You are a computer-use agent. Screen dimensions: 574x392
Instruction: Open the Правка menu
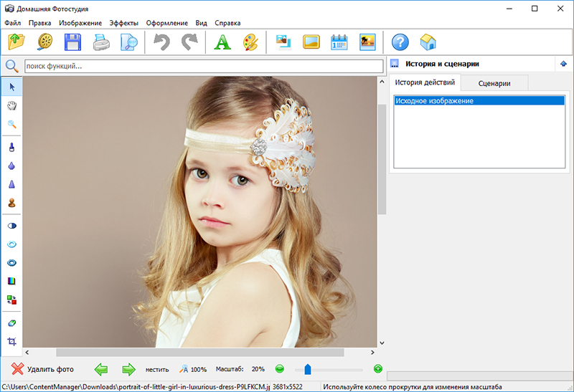pos(40,23)
